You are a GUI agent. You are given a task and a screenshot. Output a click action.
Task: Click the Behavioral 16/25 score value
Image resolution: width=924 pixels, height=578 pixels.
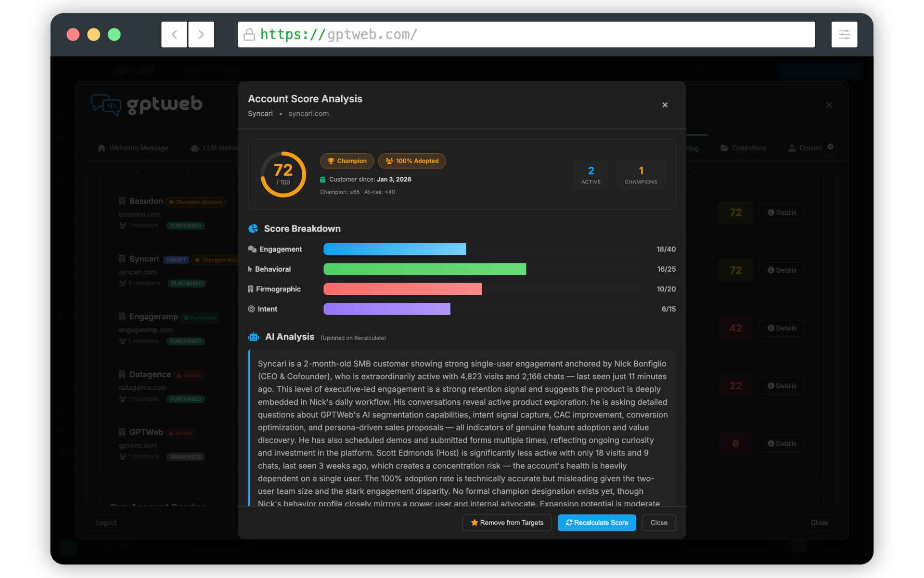point(667,269)
